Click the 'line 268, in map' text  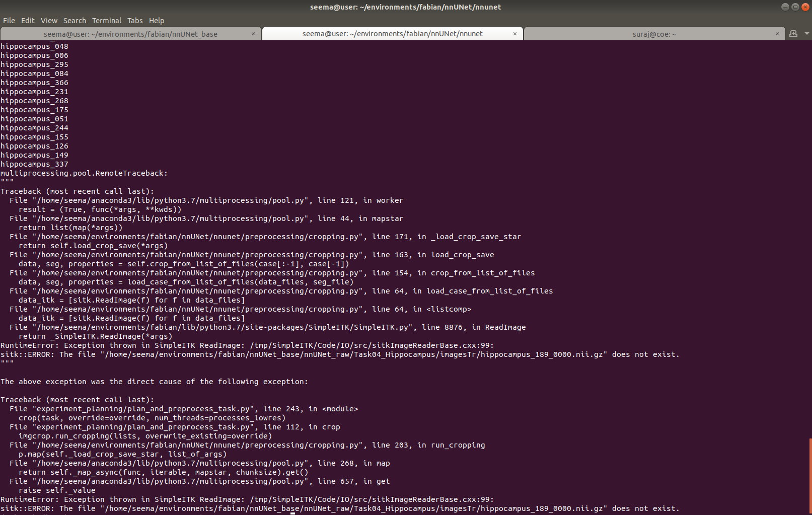tap(354, 463)
